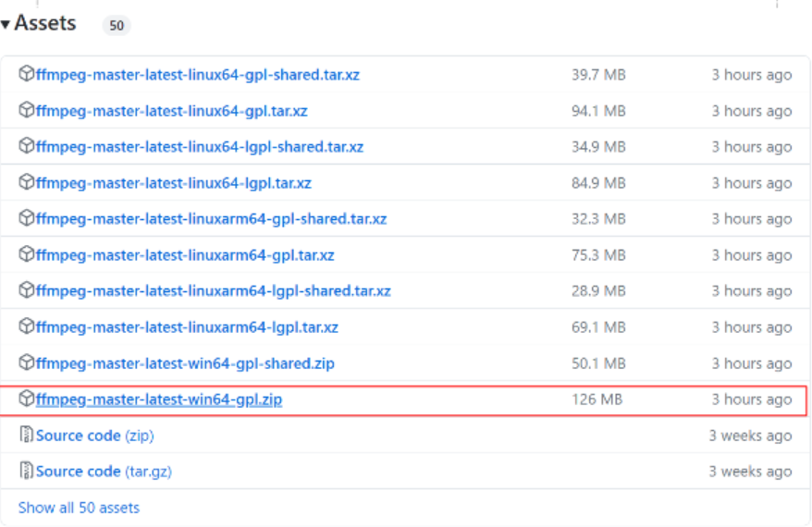Click package icon beside linux64-lgpl.tar.xz
812x527 pixels.
click(26, 182)
